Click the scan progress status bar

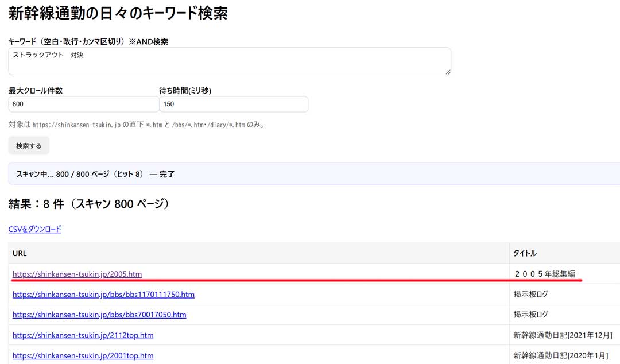click(x=314, y=173)
